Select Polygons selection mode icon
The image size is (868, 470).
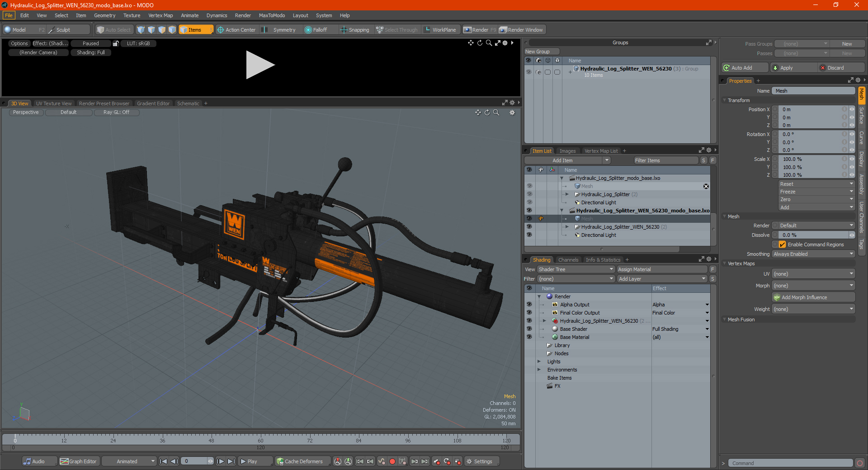pyautogui.click(x=162, y=30)
